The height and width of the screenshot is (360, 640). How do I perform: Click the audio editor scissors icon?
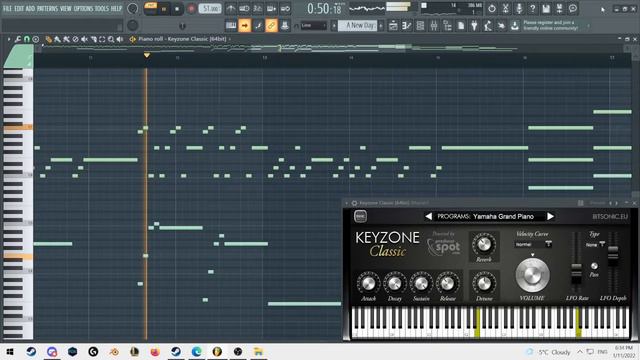click(505, 8)
